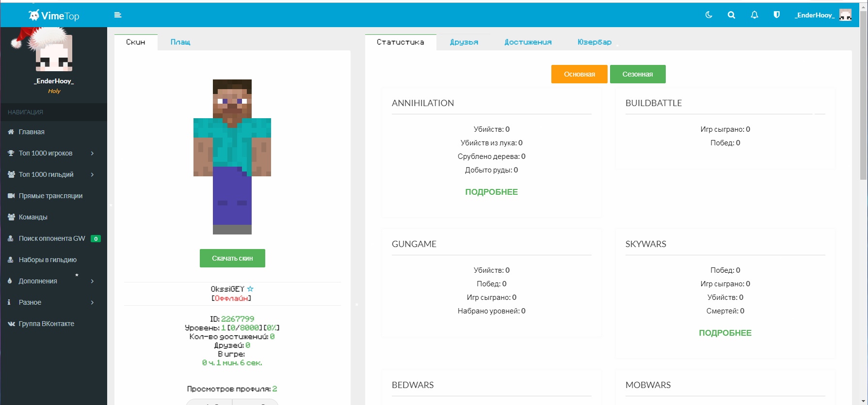
Task: Switch to the Друзья tab
Action: pyautogui.click(x=464, y=42)
